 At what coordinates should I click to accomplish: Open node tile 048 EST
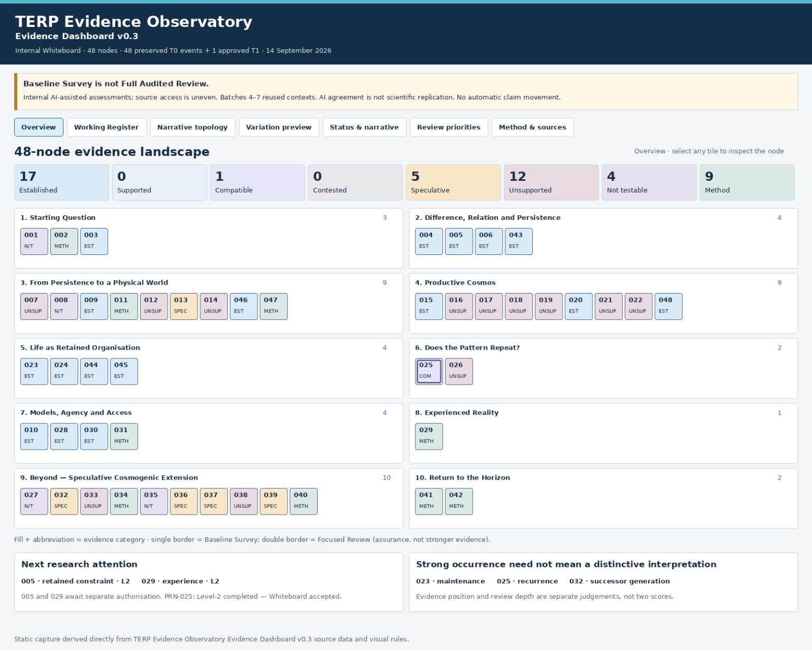pyautogui.click(x=669, y=306)
